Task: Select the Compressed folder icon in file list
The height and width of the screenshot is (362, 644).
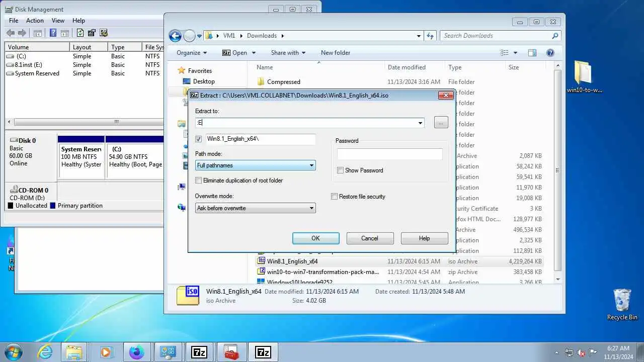Action: [261, 82]
